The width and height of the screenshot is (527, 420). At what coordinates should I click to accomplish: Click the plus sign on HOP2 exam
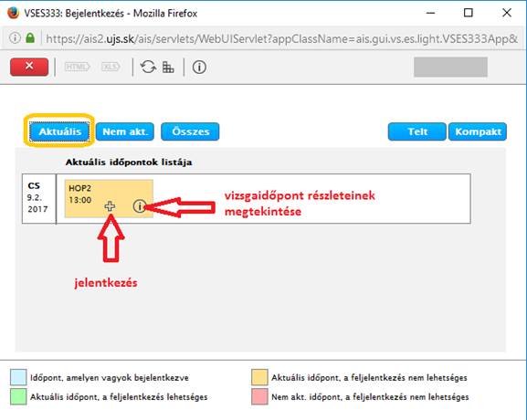point(110,206)
